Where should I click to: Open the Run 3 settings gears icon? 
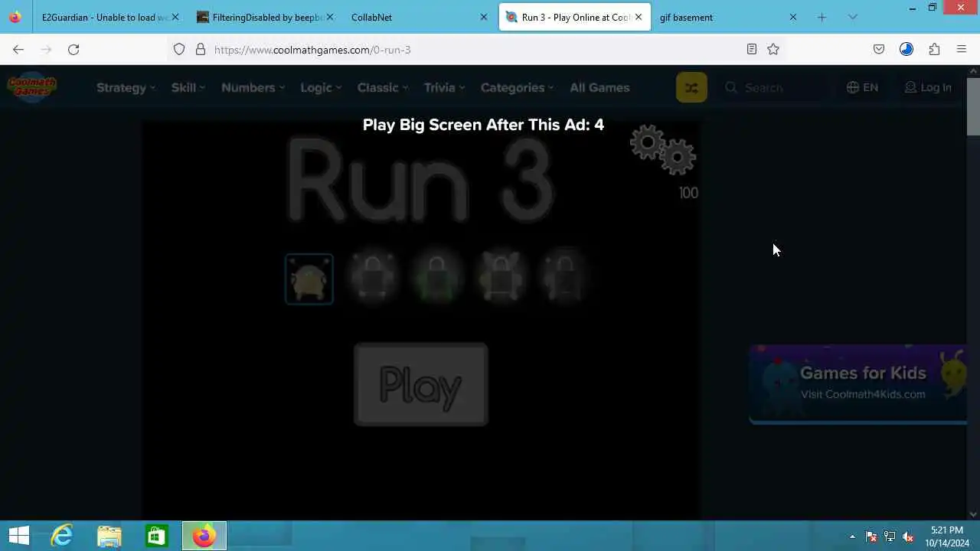(663, 149)
